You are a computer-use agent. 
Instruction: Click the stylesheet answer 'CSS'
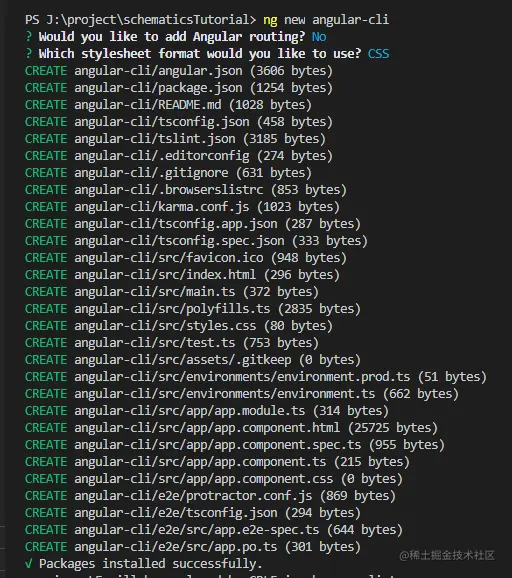[x=378, y=53]
